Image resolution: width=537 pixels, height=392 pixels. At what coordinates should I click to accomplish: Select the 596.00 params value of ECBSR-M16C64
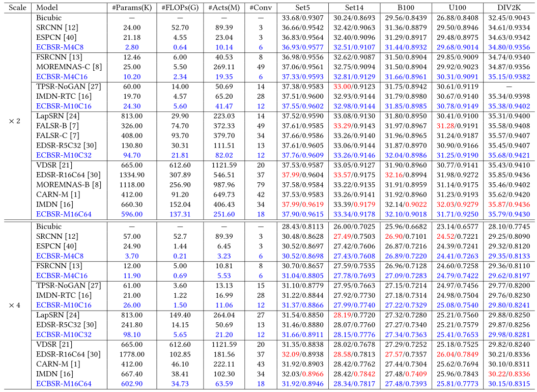click(x=132, y=214)
